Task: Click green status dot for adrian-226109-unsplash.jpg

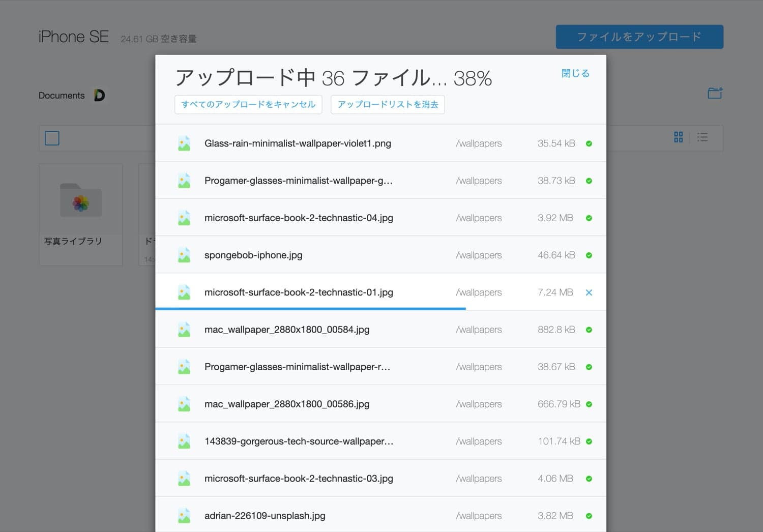Action: (x=589, y=516)
